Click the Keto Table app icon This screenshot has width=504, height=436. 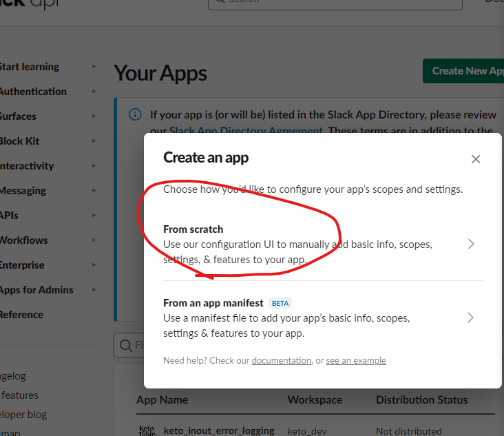point(147,430)
